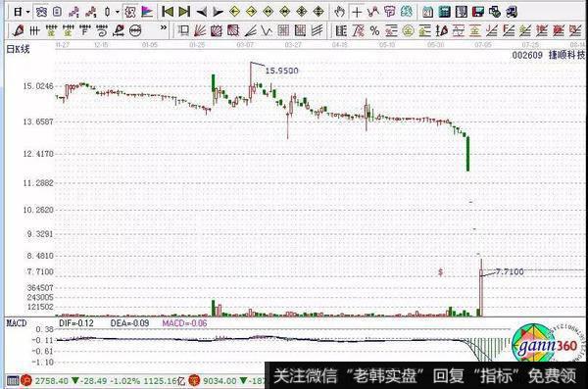Click the 8.4810 price axis value
The width and height of the screenshot is (588, 389).
click(x=40, y=256)
